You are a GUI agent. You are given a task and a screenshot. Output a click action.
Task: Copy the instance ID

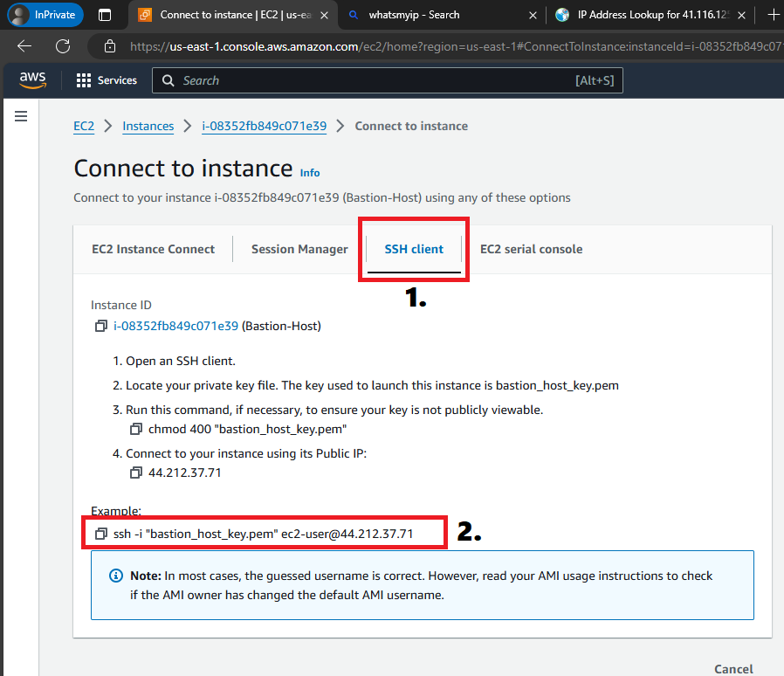(101, 327)
